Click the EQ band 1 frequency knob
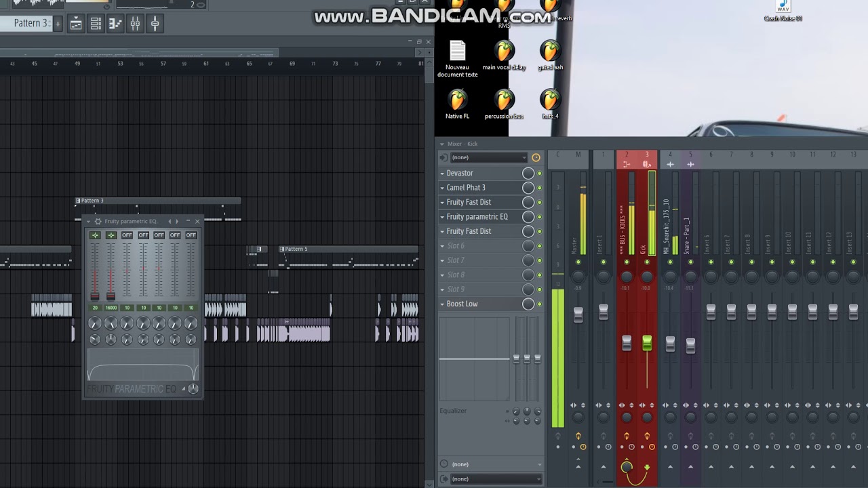The height and width of the screenshot is (488, 868). [95, 324]
